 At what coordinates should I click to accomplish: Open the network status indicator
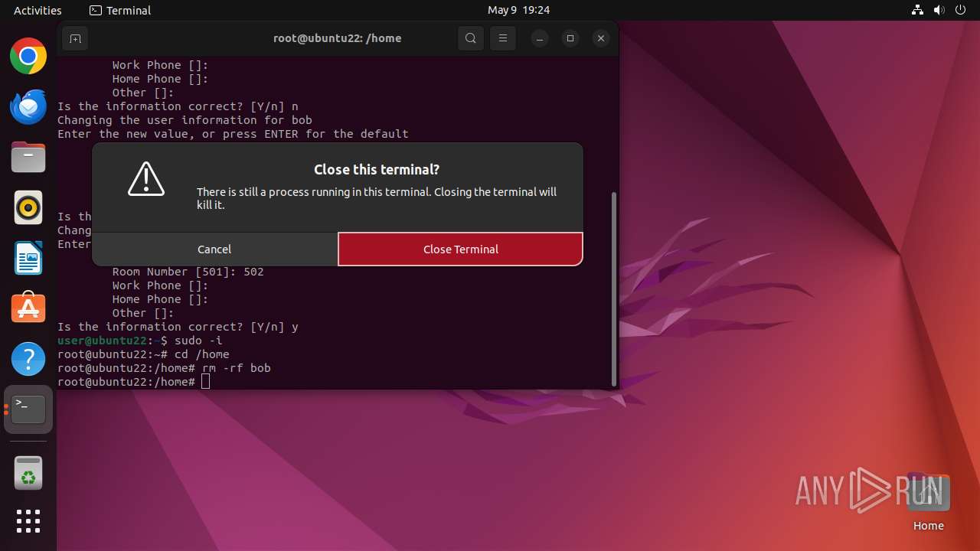point(917,10)
